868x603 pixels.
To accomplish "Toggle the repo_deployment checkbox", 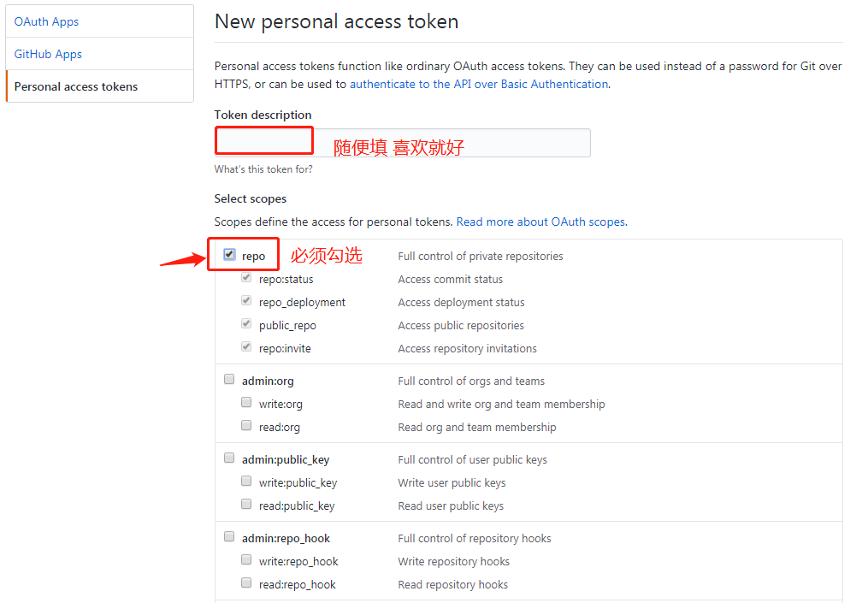I will 246,301.
